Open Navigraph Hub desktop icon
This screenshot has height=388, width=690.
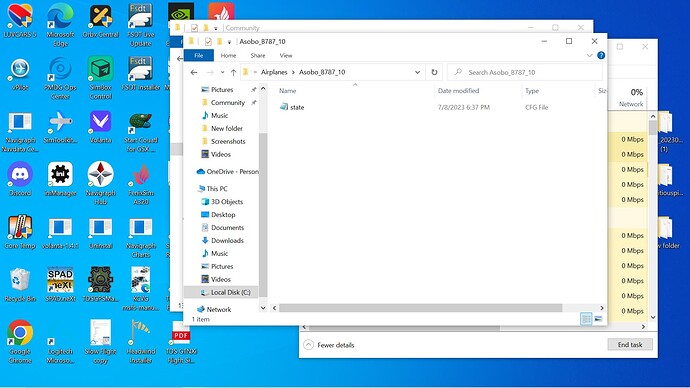coord(100,183)
